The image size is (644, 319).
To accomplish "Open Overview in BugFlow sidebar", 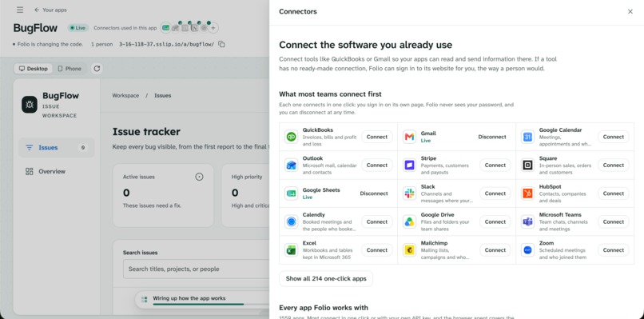I will (56, 171).
